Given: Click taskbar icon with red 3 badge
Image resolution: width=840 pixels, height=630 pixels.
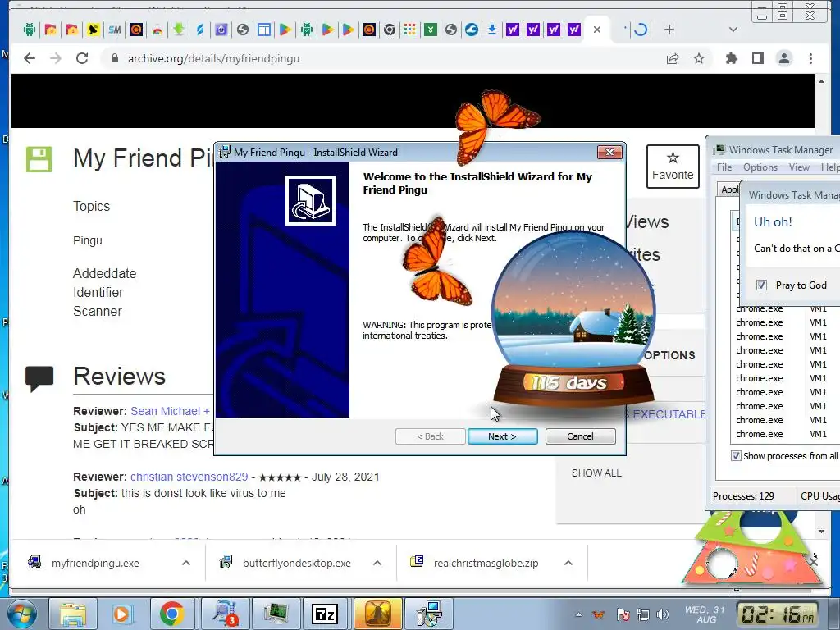Looking at the screenshot, I should click(225, 614).
